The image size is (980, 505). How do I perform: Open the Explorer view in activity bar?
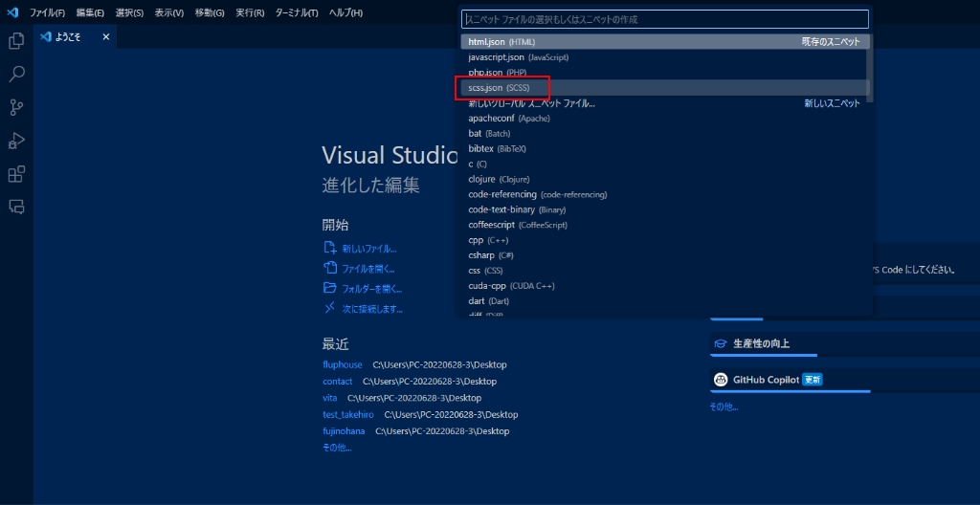[16, 41]
